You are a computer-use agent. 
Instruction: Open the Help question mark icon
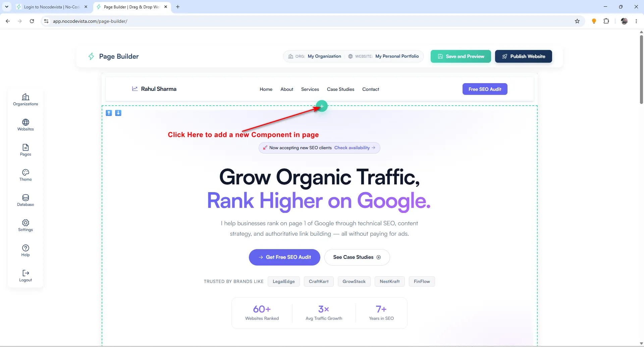click(25, 250)
